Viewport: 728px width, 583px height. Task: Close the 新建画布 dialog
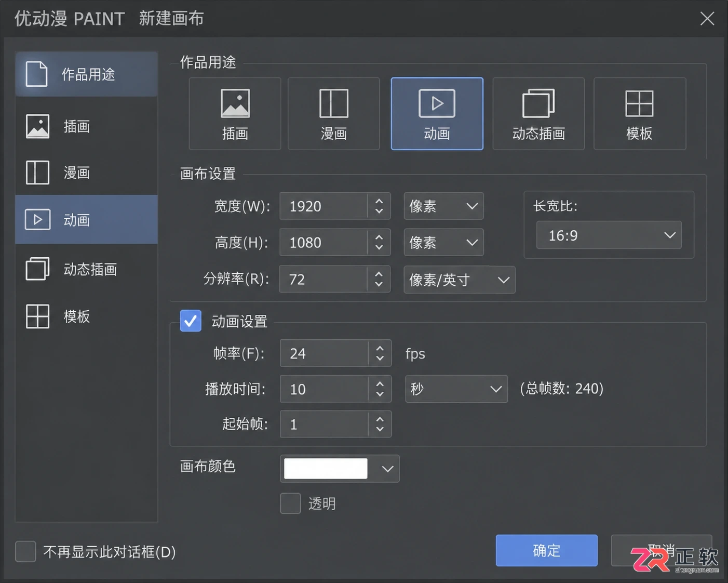[707, 19]
